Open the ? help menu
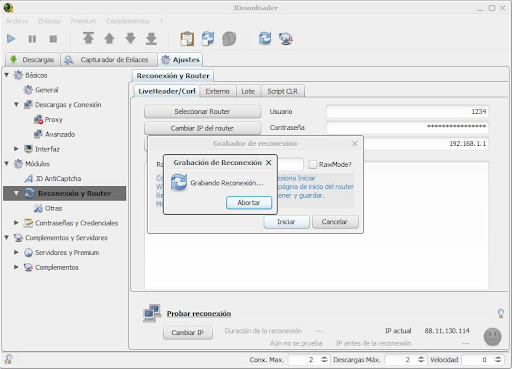Viewport: 512px width, 369px height. pyautogui.click(x=161, y=21)
